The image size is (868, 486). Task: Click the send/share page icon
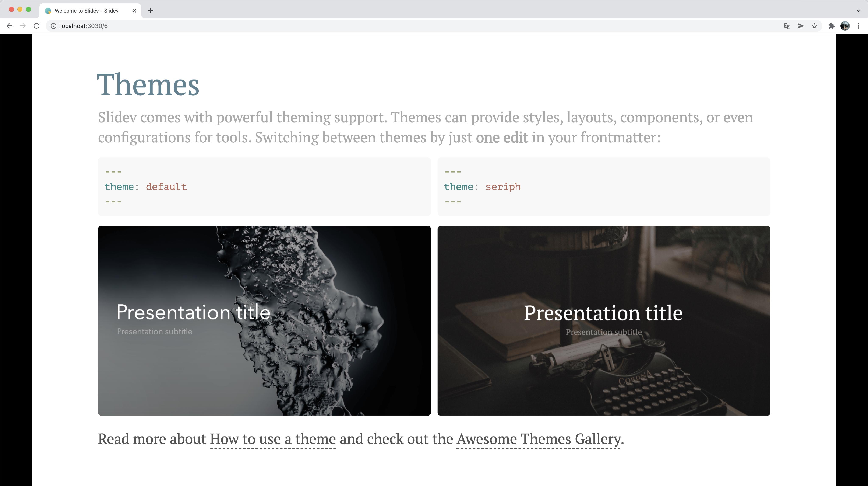point(801,26)
